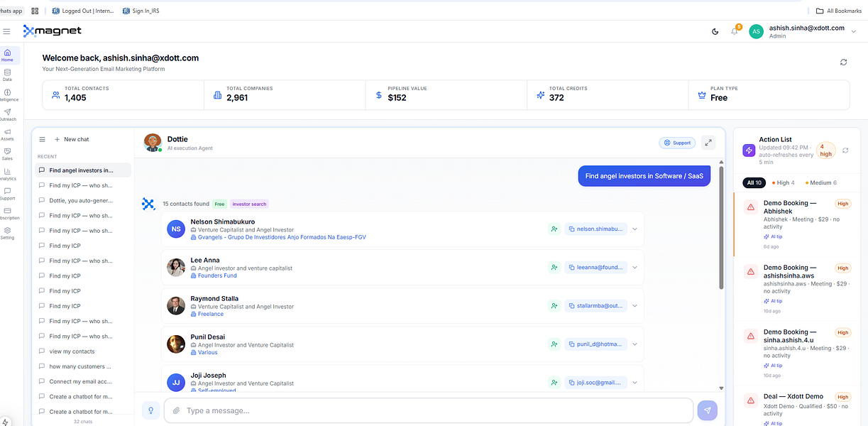Open Founders Fund company link
The height and width of the screenshot is (426, 868).
217,275
